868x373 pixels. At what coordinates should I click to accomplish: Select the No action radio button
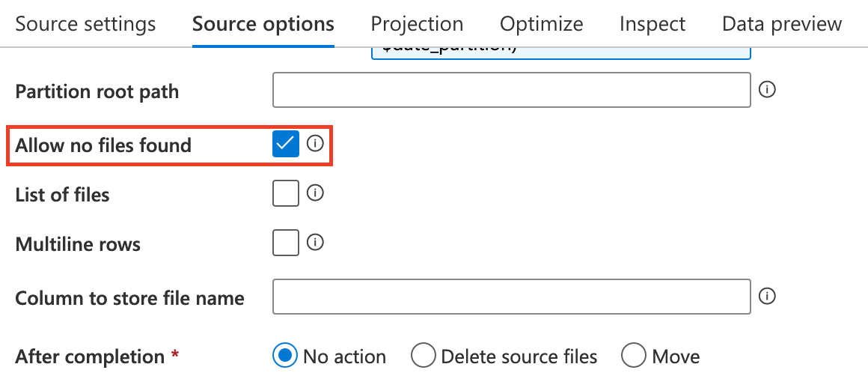click(x=284, y=356)
